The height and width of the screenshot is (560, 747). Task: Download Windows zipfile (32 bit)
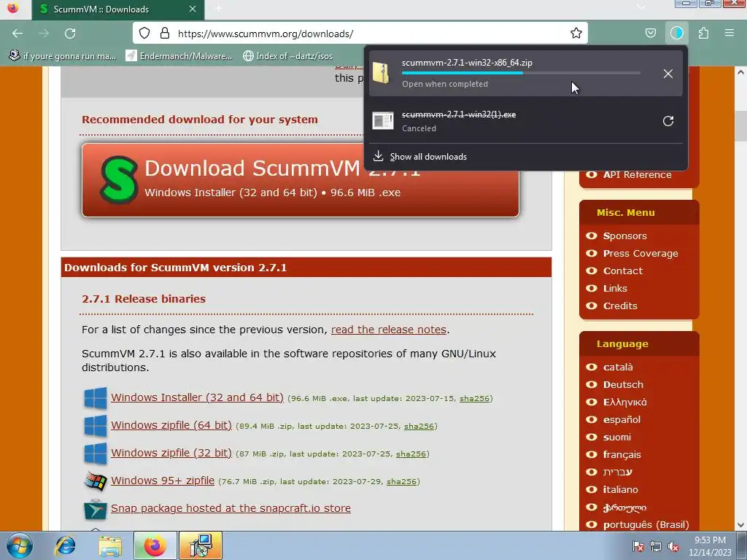(171, 452)
